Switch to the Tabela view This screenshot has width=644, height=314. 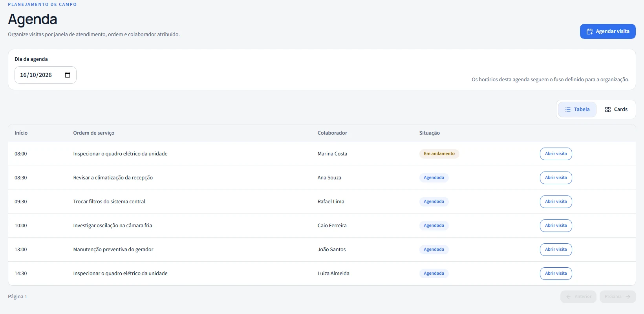click(577, 110)
